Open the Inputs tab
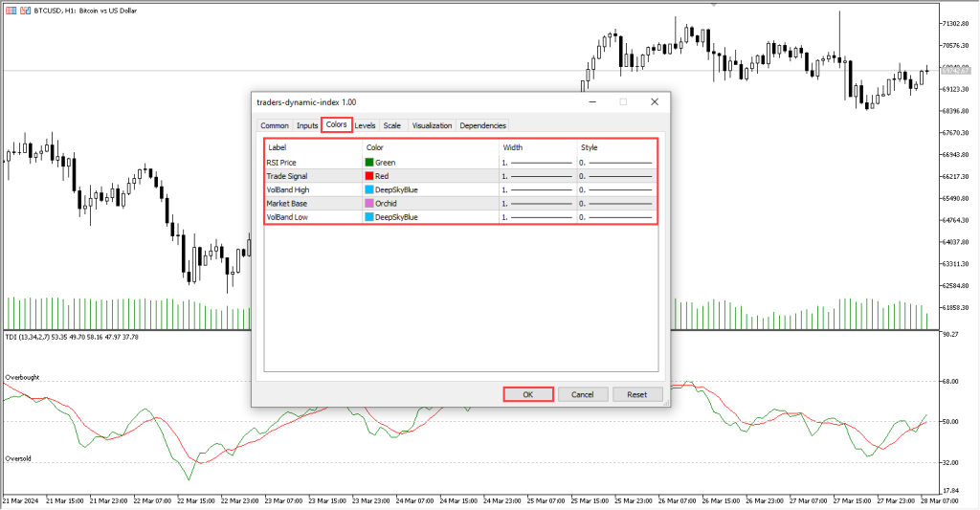980x510 pixels. click(x=307, y=125)
